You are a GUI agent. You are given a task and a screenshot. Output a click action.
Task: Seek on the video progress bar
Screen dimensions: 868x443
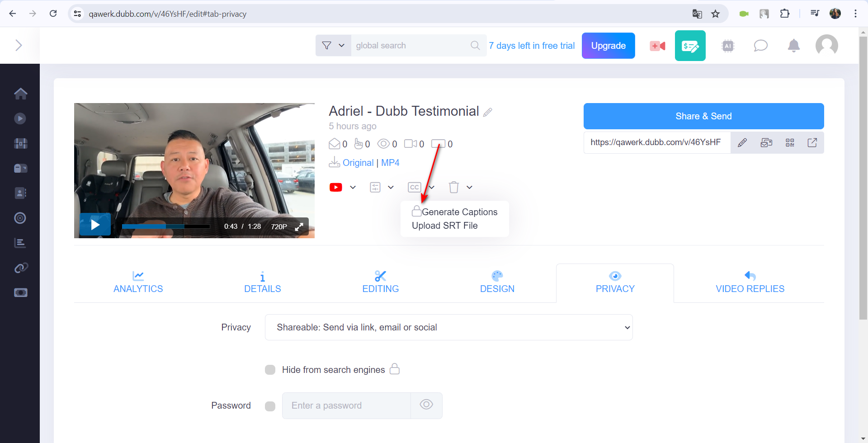pyautogui.click(x=166, y=226)
